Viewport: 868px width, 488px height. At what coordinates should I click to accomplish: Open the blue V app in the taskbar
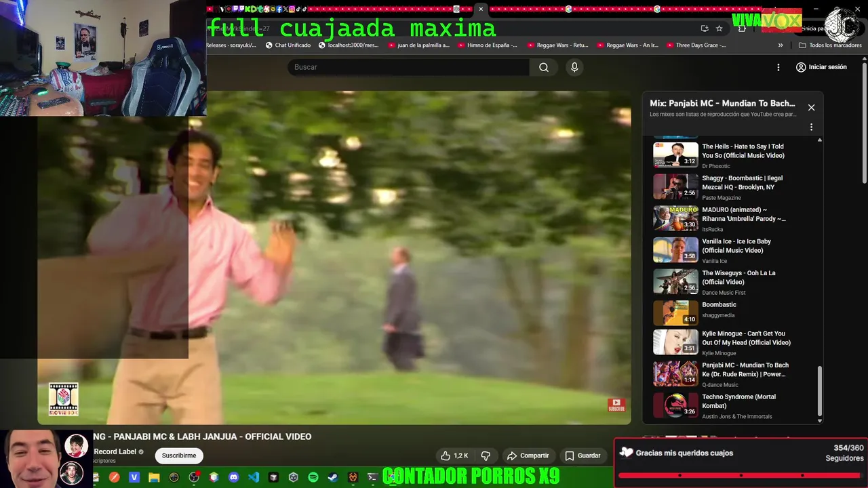[134, 477]
